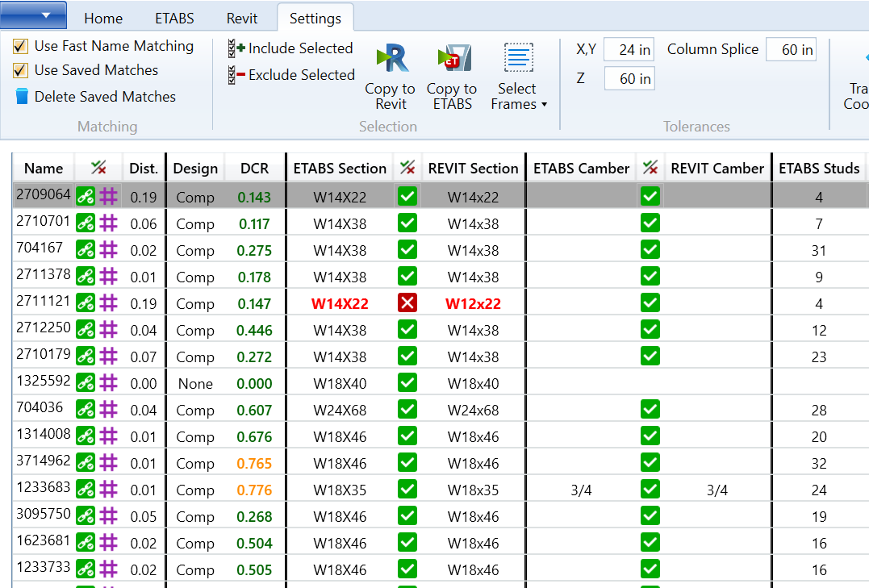
Task: Select W18X35 ETABS section cell
Action: point(340,490)
